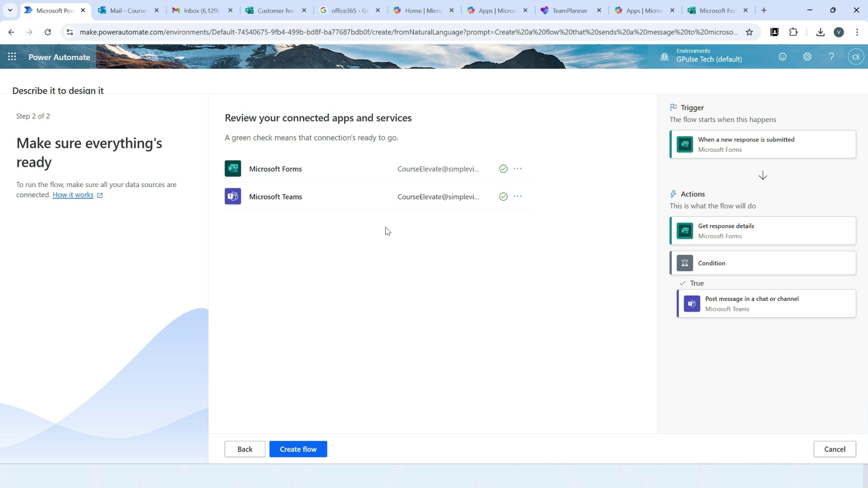Open Microsoft Teams connection options ellipsis
This screenshot has height=488, width=868.
[517, 196]
